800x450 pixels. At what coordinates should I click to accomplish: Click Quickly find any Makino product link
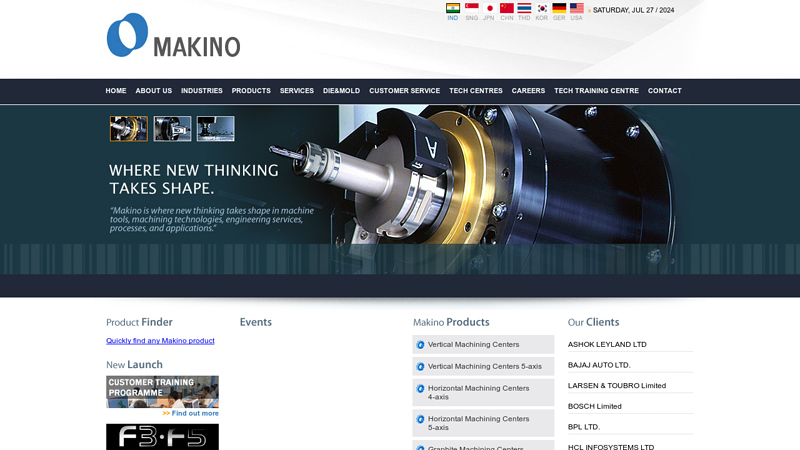160,341
